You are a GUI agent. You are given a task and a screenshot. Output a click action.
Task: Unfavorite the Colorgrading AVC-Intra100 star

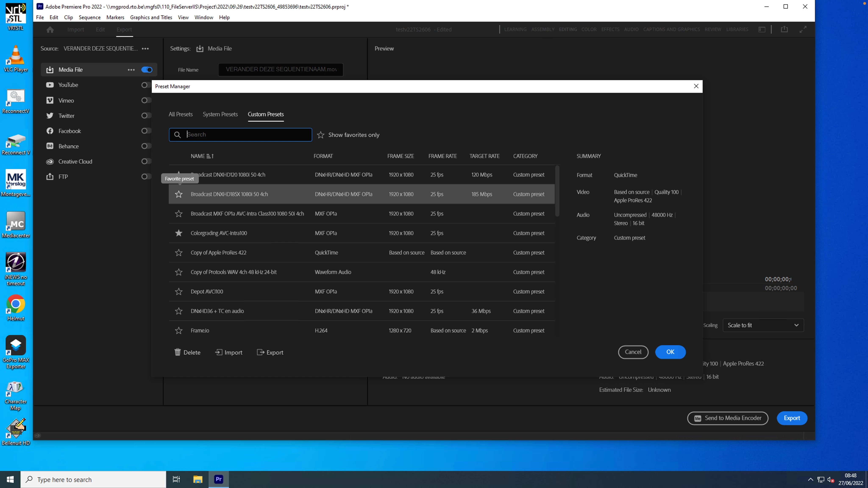pyautogui.click(x=179, y=233)
